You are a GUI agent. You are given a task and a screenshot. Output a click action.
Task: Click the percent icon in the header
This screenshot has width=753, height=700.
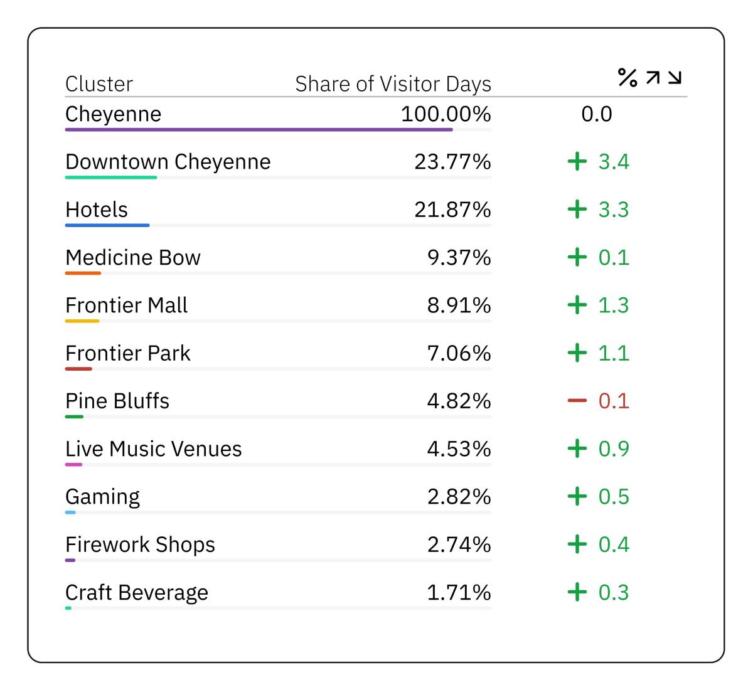point(627,78)
